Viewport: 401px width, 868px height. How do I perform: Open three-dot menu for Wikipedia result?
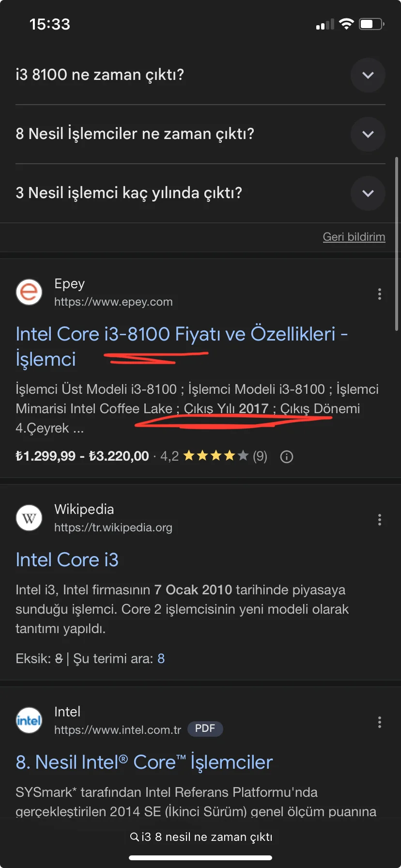pyautogui.click(x=379, y=520)
